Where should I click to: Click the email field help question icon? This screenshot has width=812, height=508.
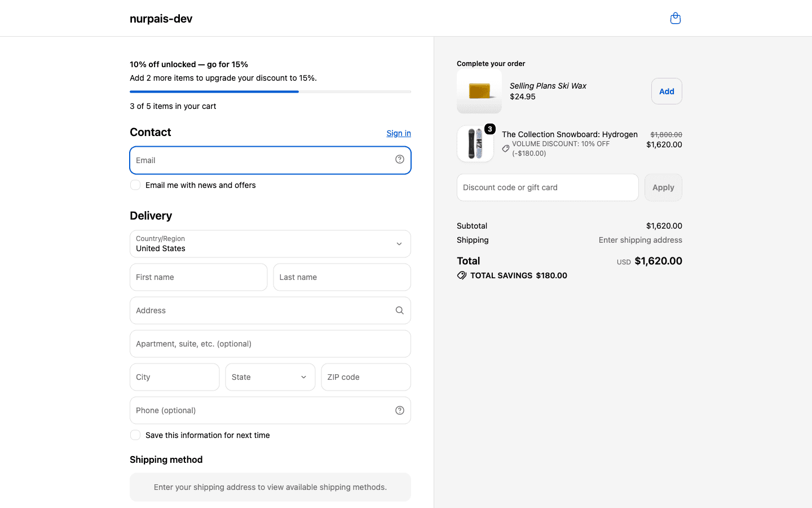coord(400,160)
